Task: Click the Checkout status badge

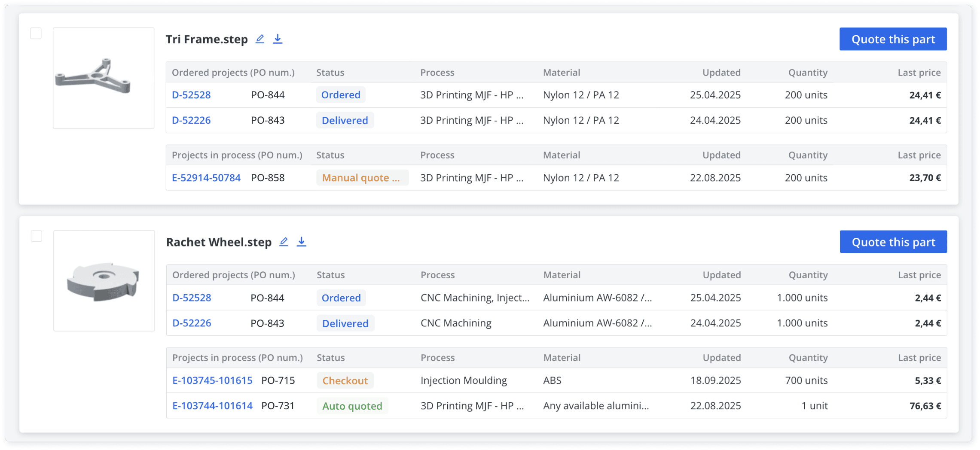Action: pyautogui.click(x=345, y=380)
